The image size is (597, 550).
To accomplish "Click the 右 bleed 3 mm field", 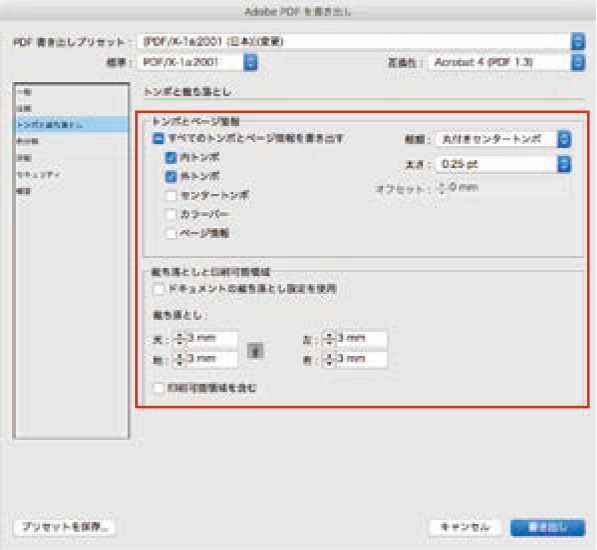I will [x=361, y=359].
